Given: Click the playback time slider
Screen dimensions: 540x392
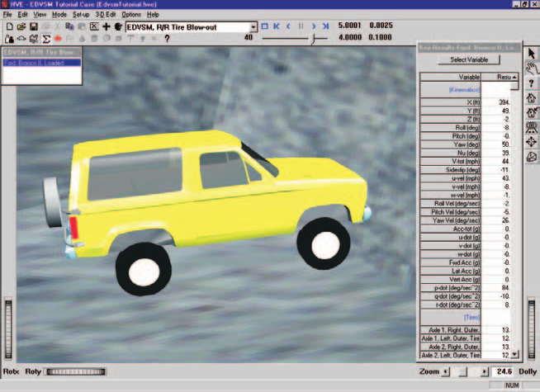Looking at the screenshot, I should point(295,39).
